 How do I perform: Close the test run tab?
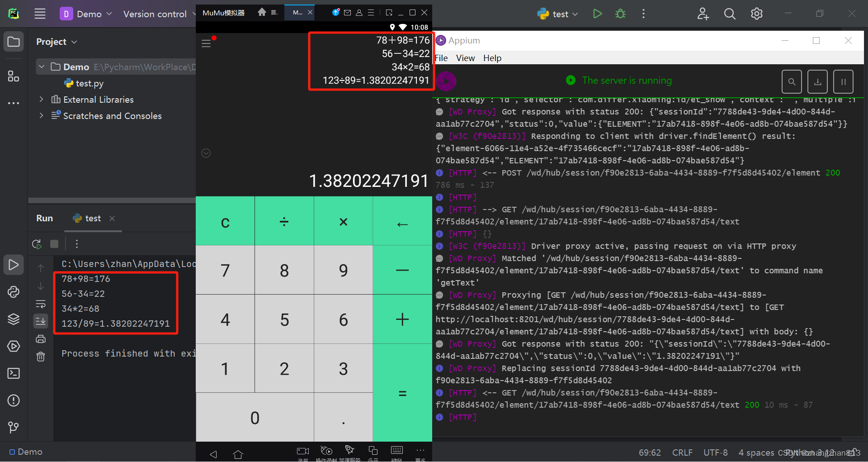pyautogui.click(x=112, y=219)
